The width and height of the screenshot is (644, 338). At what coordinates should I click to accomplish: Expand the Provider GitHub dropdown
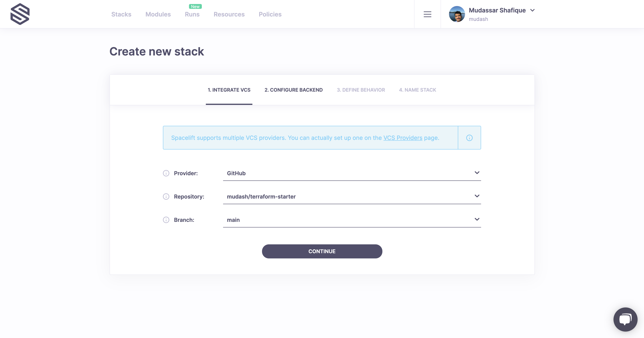click(x=477, y=173)
